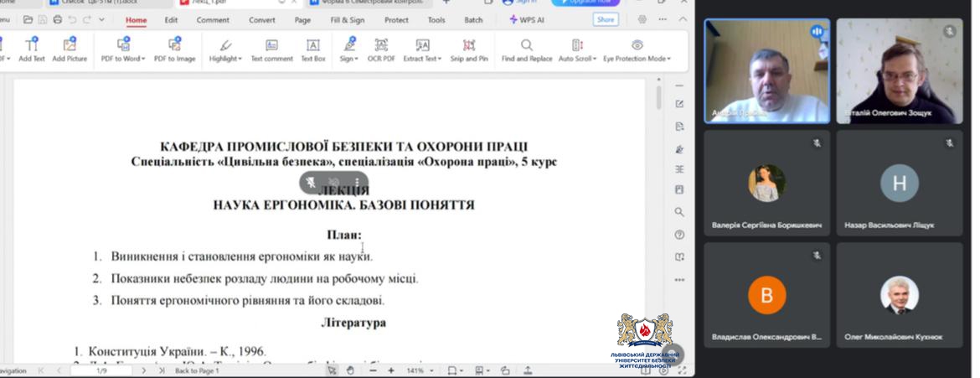Viewport: 980px width, 378px height.
Task: Toggle the hand pan tool in status bar
Action: (x=351, y=370)
